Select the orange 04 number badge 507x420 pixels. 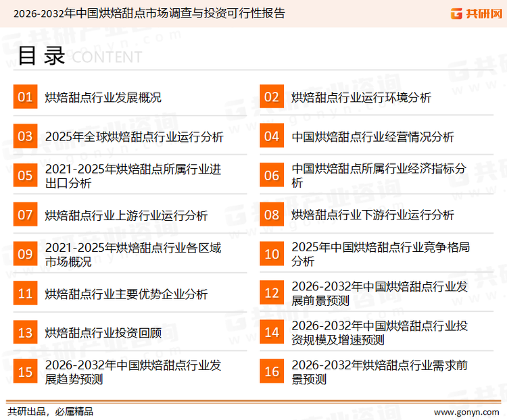(x=272, y=136)
